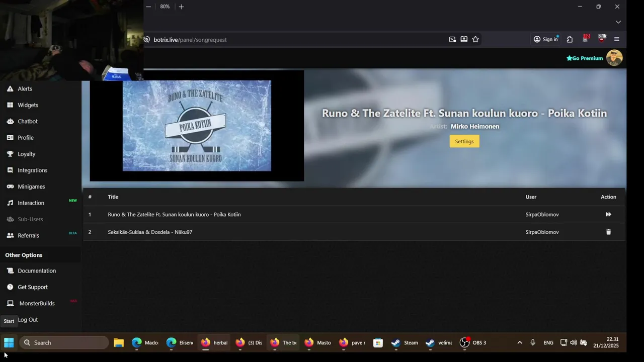Skip the currently playing Poika Kotiin song
644x362 pixels.
pos(608,214)
